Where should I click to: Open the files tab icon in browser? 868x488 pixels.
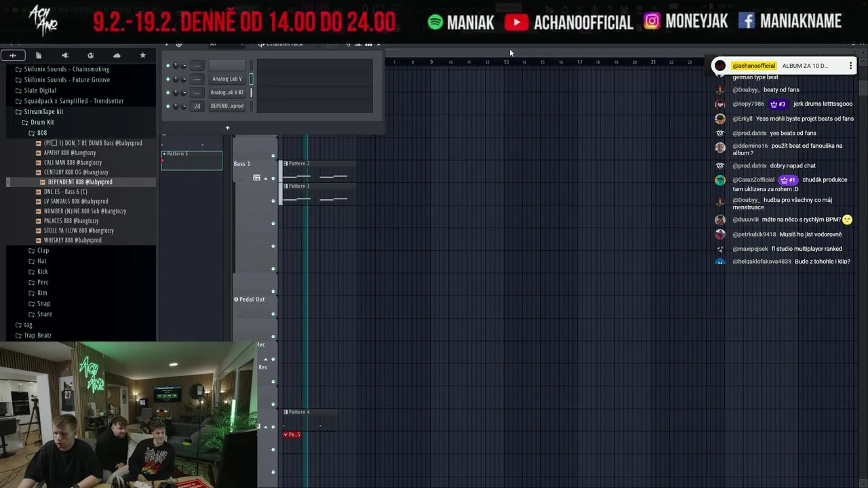pos(39,55)
